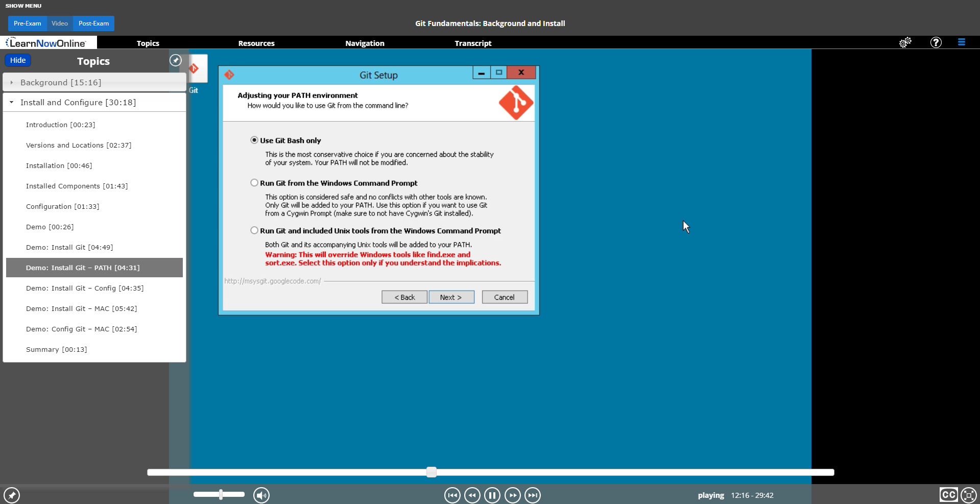
Task: Pin the Topics panel with pin icon
Action: point(175,61)
